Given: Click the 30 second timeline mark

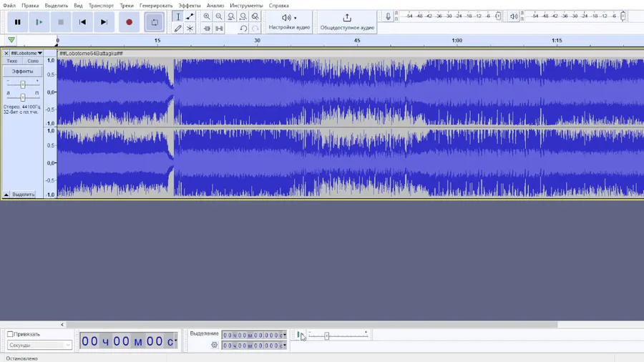Looking at the screenshot, I should click(257, 41).
